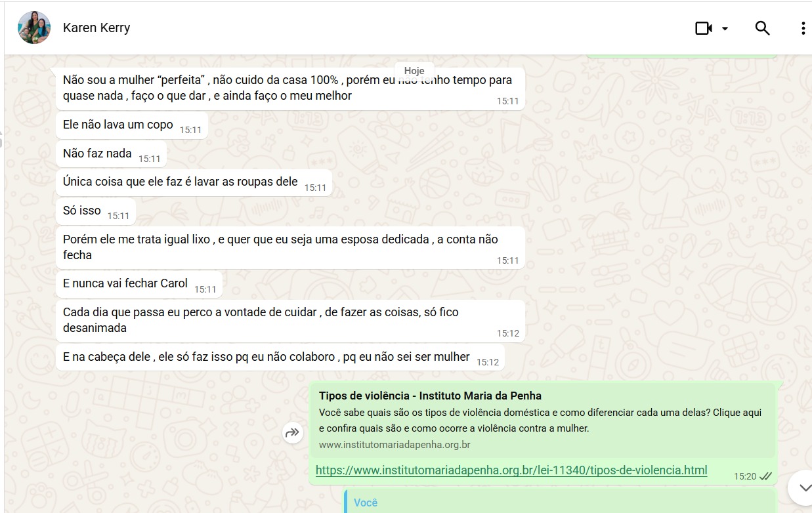The width and height of the screenshot is (812, 513).
Task: Expand the call options dropdown arrow
Action: (x=725, y=28)
